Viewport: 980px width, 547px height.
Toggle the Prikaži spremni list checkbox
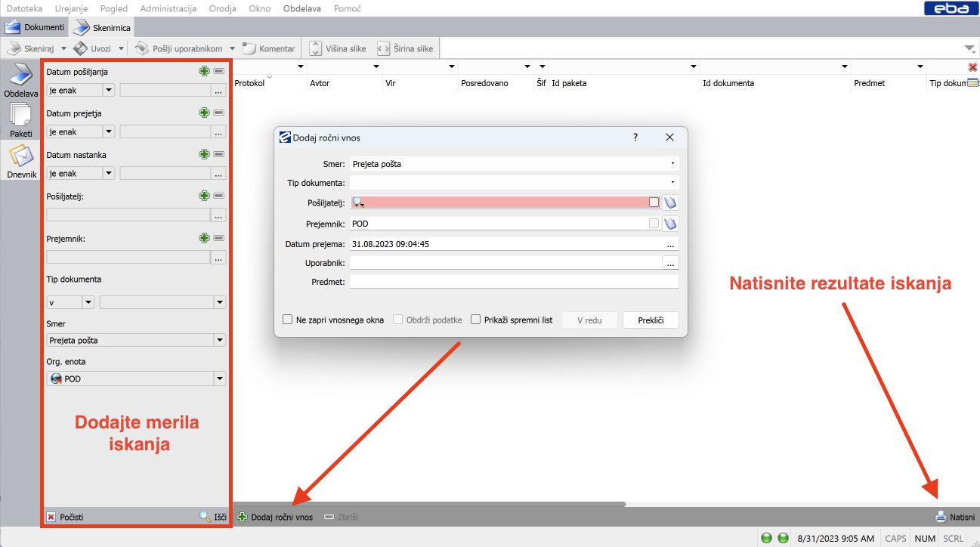pos(476,320)
